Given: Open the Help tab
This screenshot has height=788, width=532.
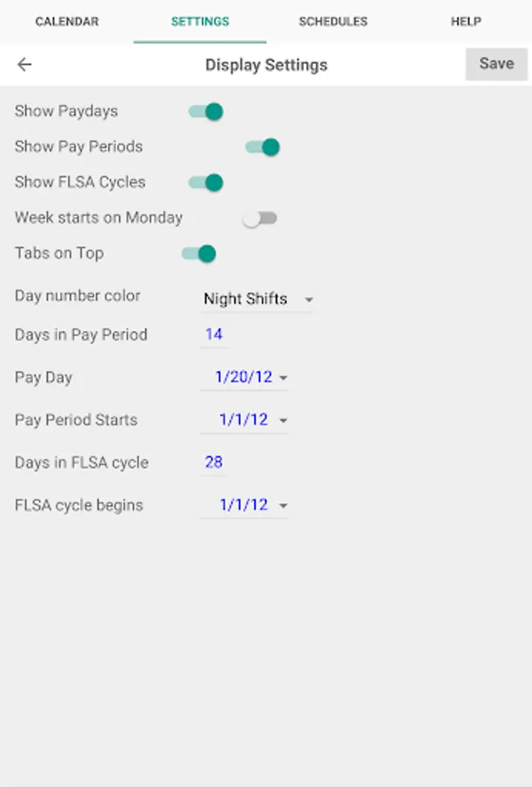Looking at the screenshot, I should [465, 21].
